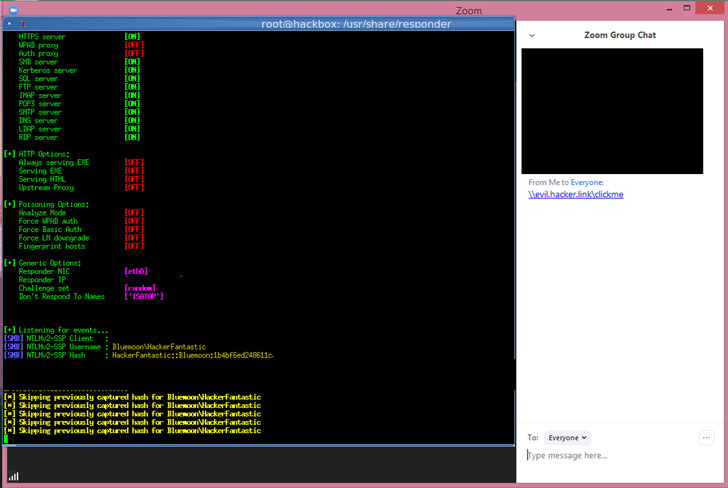
Task: Collapse the Zoom Group Chat panel chevron
Action: click(x=532, y=35)
